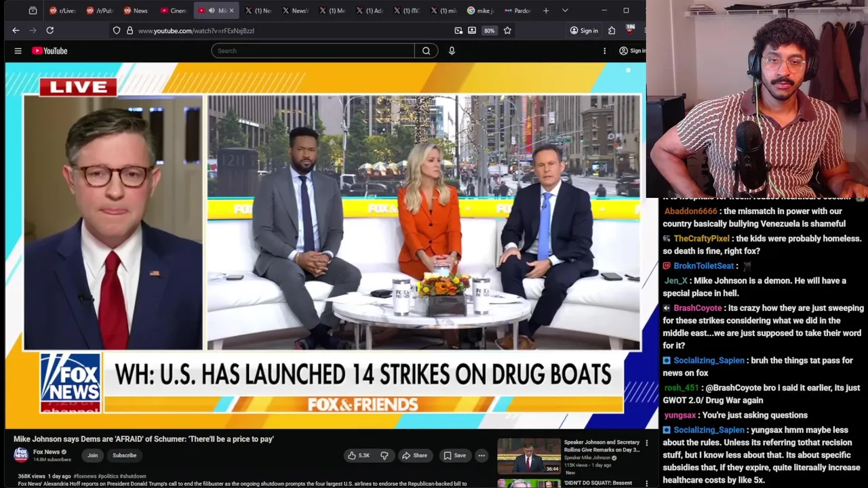Bookmark this page with star icon
The height and width of the screenshot is (488, 868).
[x=507, y=30]
